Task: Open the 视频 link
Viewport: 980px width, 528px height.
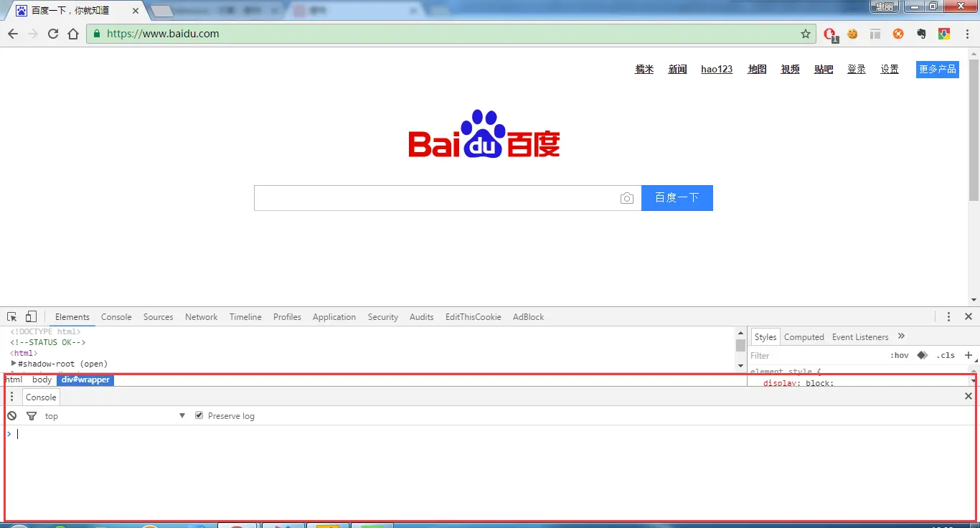Action: 790,69
